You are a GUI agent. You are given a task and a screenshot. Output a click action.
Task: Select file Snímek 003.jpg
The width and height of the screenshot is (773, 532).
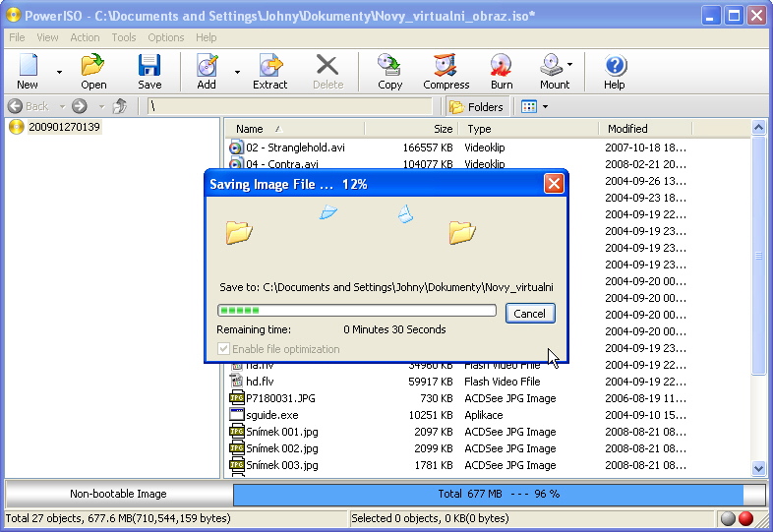tap(282, 465)
